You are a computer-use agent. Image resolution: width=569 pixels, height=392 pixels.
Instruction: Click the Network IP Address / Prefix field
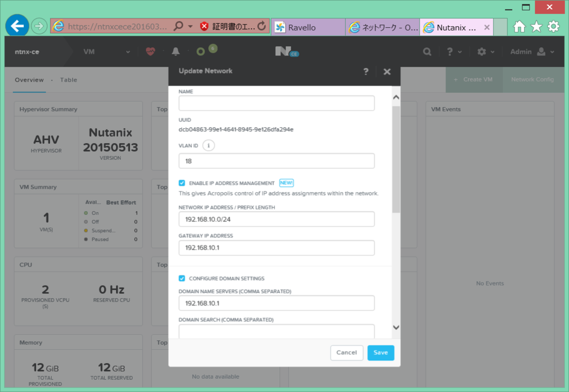[x=277, y=219]
